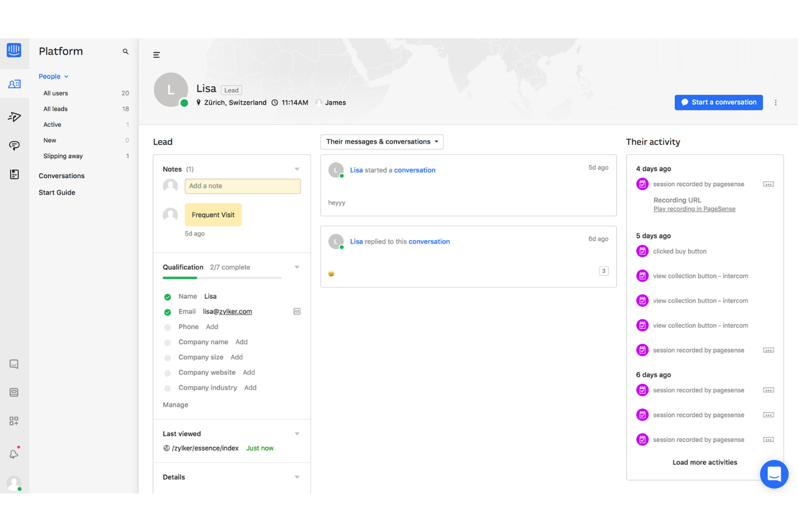Click inside the Add a note field
798x532 pixels.
(243, 186)
